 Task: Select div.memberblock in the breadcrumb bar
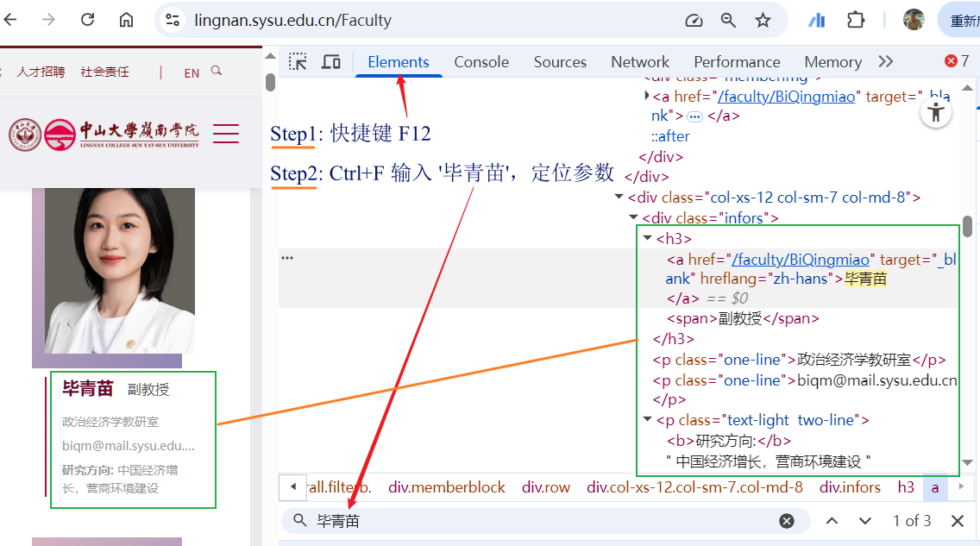447,487
